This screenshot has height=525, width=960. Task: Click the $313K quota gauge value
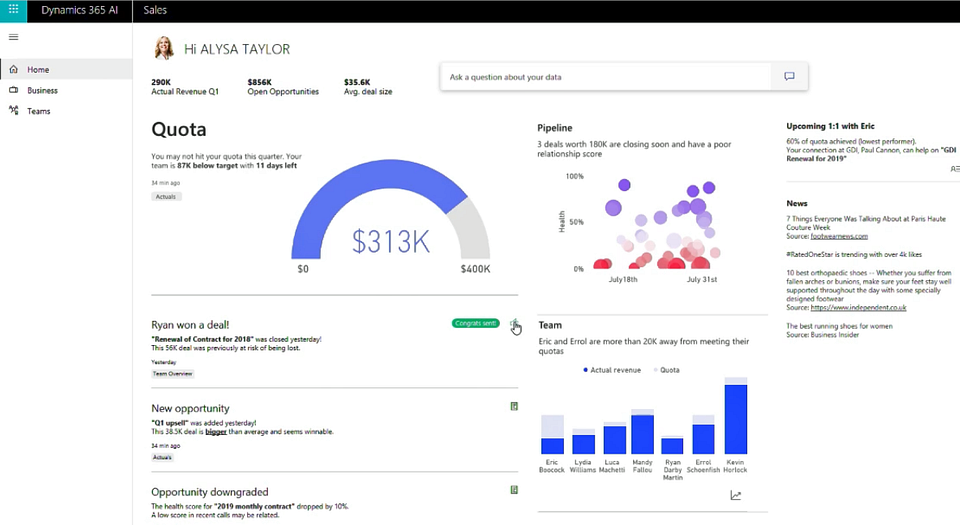391,241
